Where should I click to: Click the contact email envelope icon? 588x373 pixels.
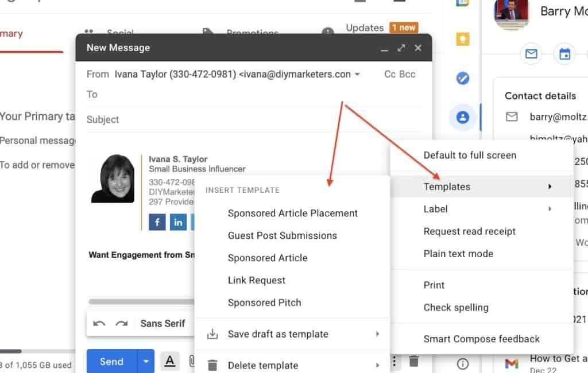pyautogui.click(x=512, y=117)
